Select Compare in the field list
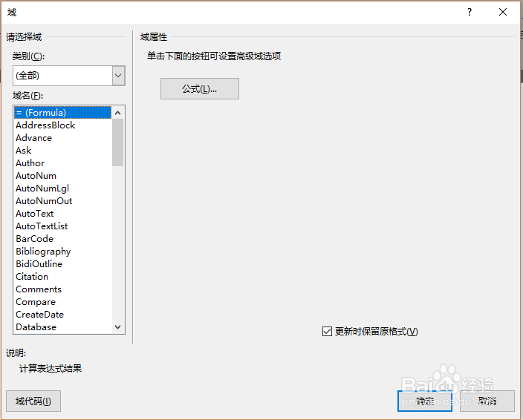 pyautogui.click(x=62, y=302)
